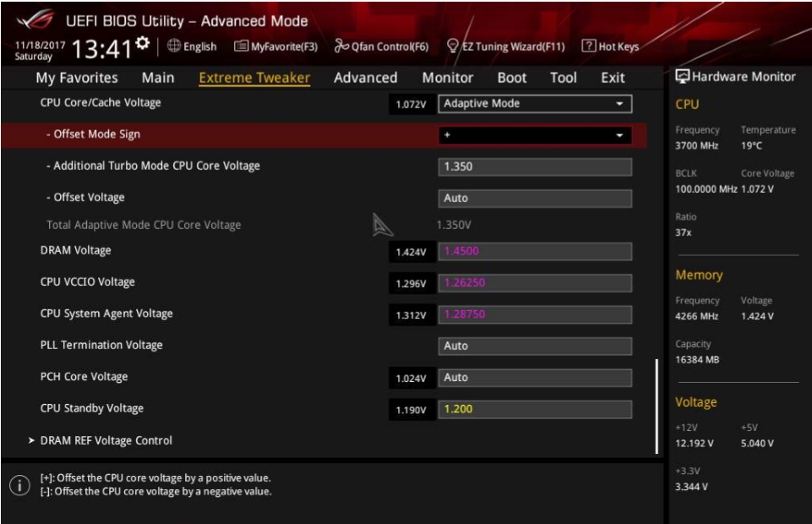This screenshot has height=524, width=812.
Task: Click the CPU VCCIO Voltage label
Action: [88, 281]
